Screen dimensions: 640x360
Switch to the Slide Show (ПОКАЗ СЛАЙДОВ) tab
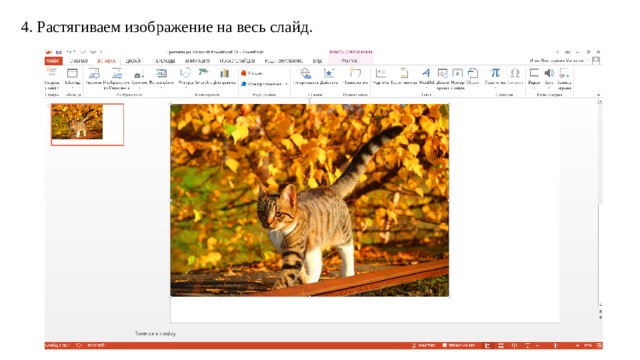237,61
